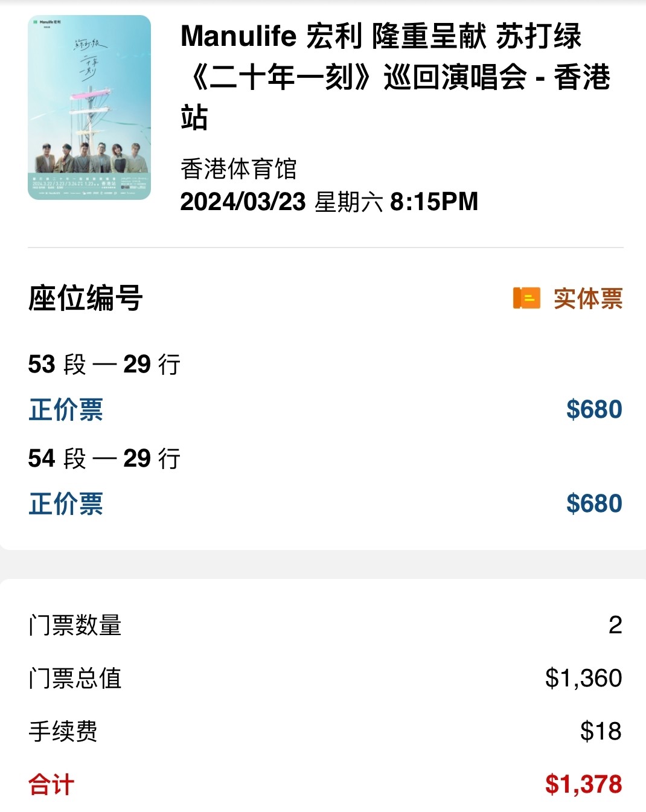Click the 座位编号 section heading
Screen dimensions: 646x812
coord(85,298)
